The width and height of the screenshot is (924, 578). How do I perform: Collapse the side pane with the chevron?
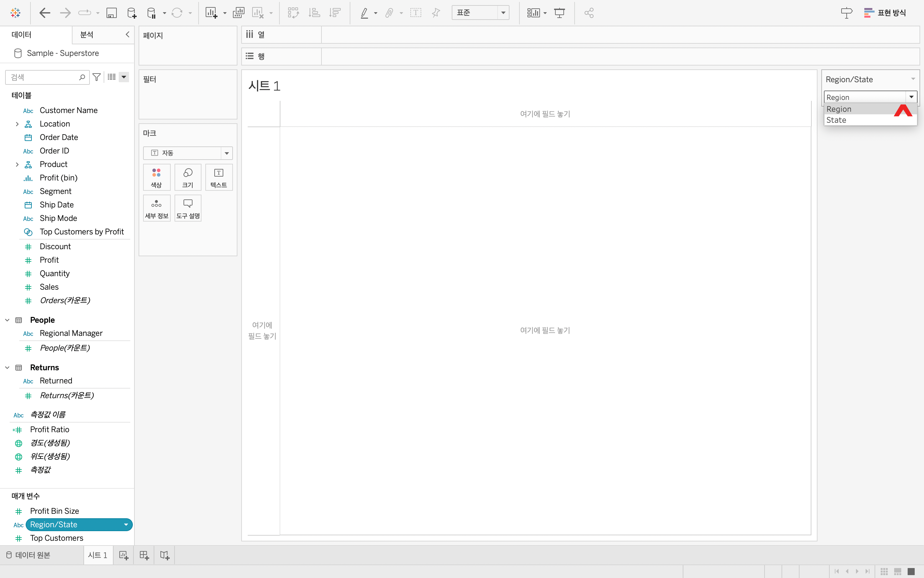coord(127,34)
